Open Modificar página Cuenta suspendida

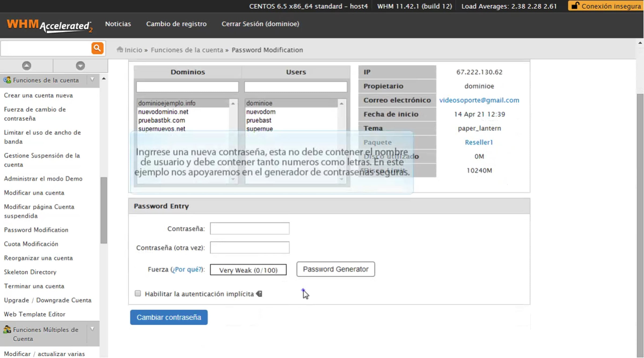(39, 211)
